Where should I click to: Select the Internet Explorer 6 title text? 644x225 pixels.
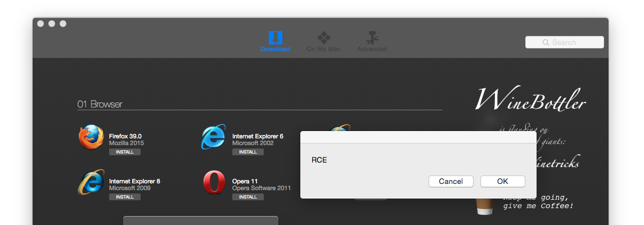point(258,136)
